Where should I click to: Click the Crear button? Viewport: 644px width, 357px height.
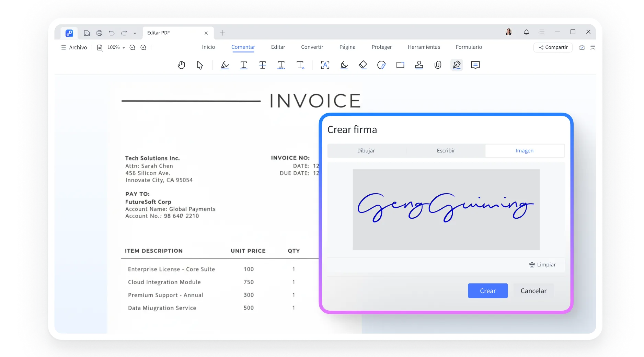click(x=487, y=291)
